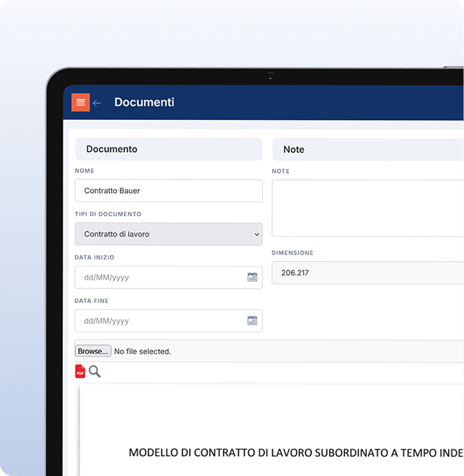Select the magnifier zoom icon
Image resolution: width=464 pixels, height=476 pixels.
click(95, 372)
